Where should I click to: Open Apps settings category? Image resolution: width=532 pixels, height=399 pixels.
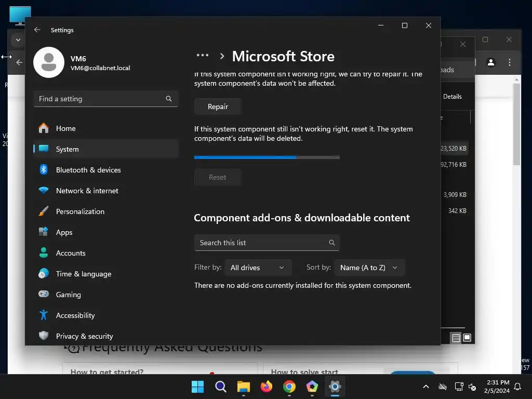[x=106, y=232]
